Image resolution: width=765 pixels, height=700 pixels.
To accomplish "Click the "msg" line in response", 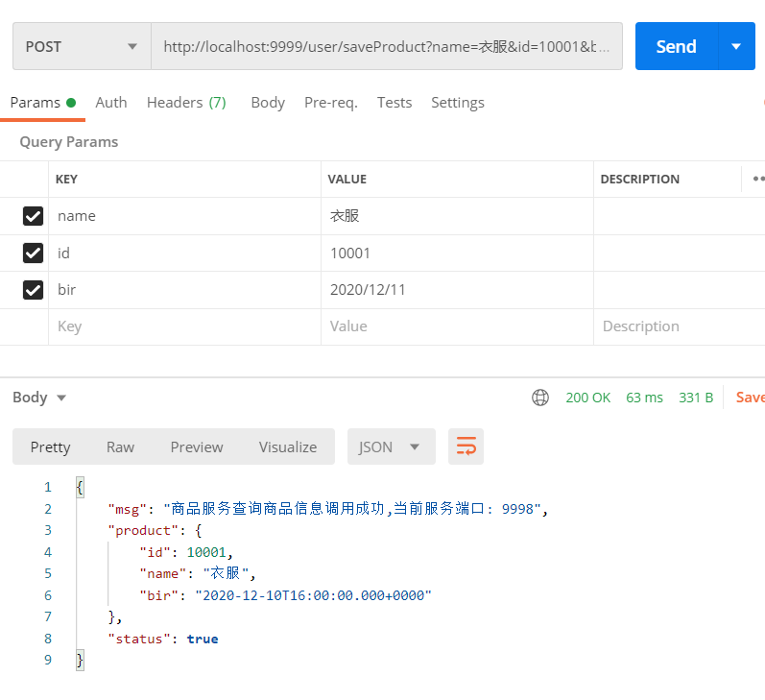I will [x=328, y=509].
